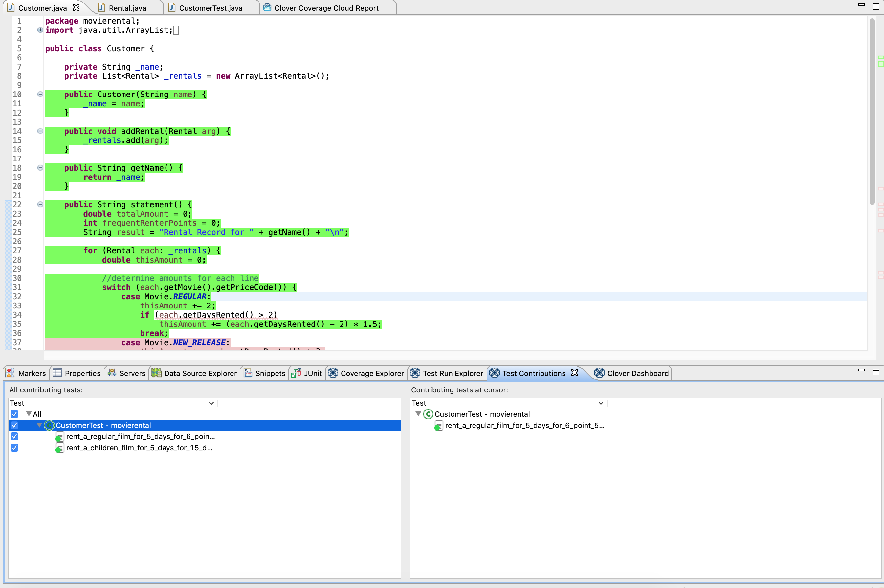
Task: Click the Data Source Explorer icon
Action: coord(156,372)
